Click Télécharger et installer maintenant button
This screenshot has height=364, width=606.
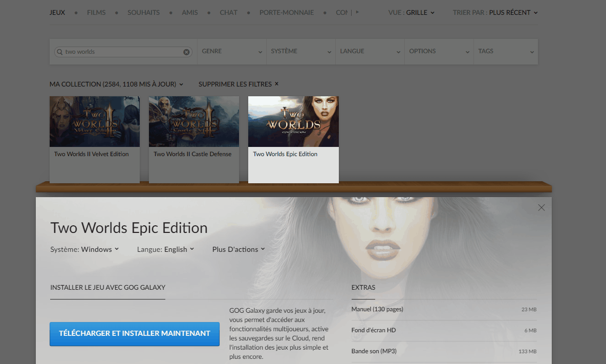point(135,333)
